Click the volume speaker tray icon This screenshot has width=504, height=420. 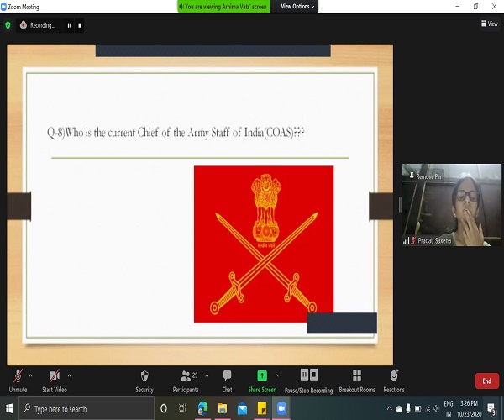coord(437,408)
